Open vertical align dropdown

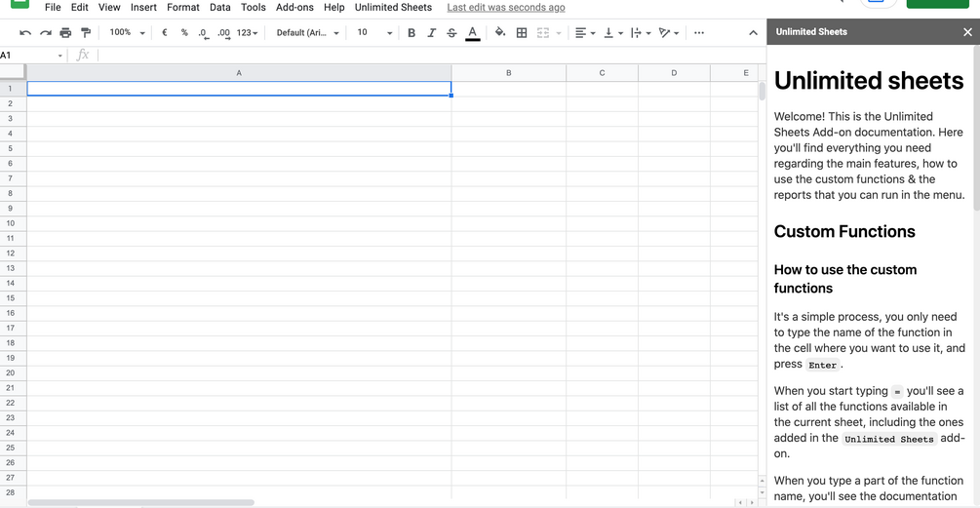point(613,32)
